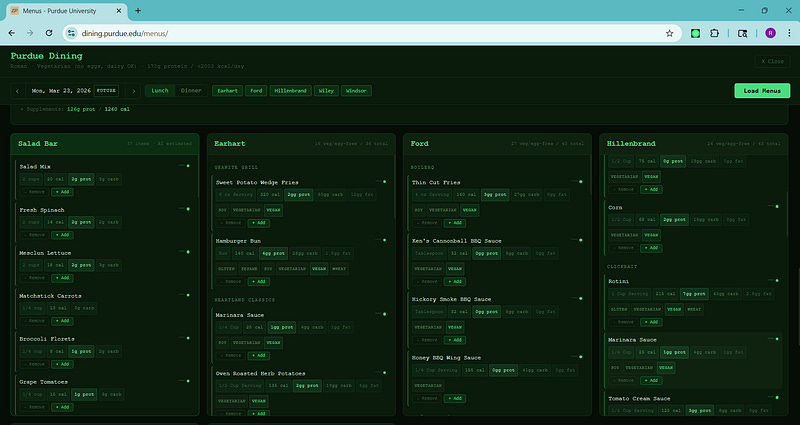Remove Thin Cut Fries from the meal
The width and height of the screenshot is (800, 425).
click(427, 223)
